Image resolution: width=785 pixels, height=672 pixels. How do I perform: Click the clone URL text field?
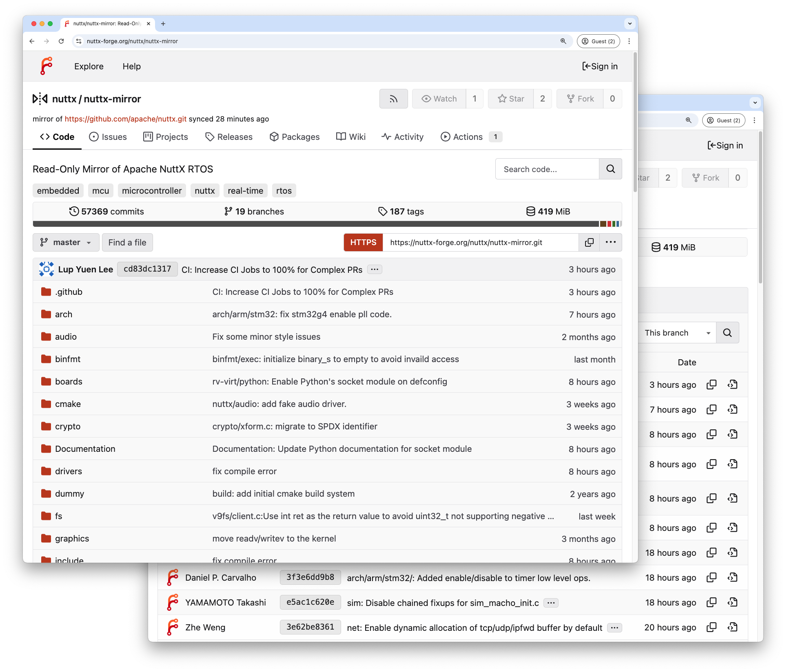point(481,242)
